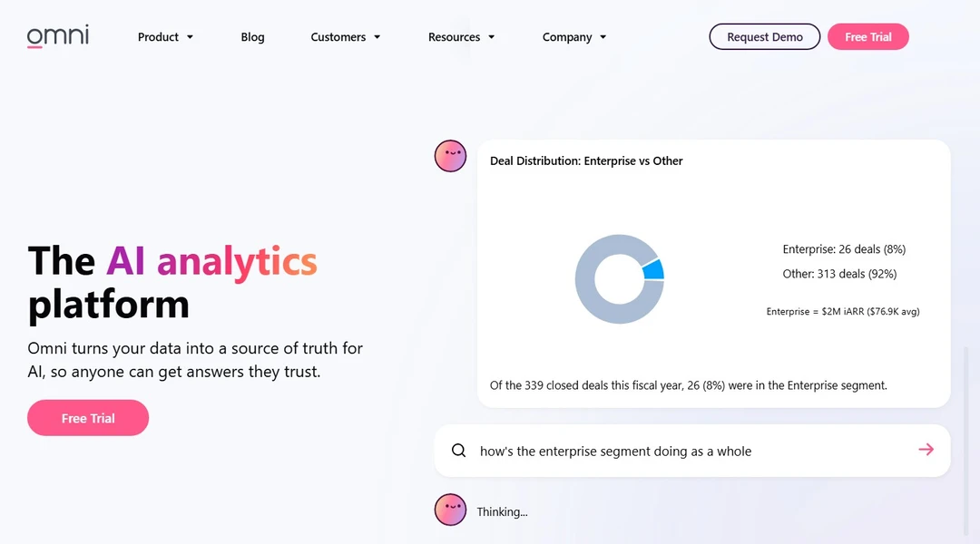Open the Product dropdown menu

point(165,37)
